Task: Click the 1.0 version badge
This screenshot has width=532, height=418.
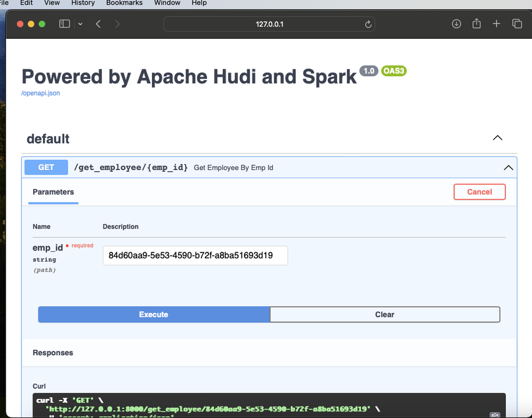Action: pyautogui.click(x=369, y=71)
